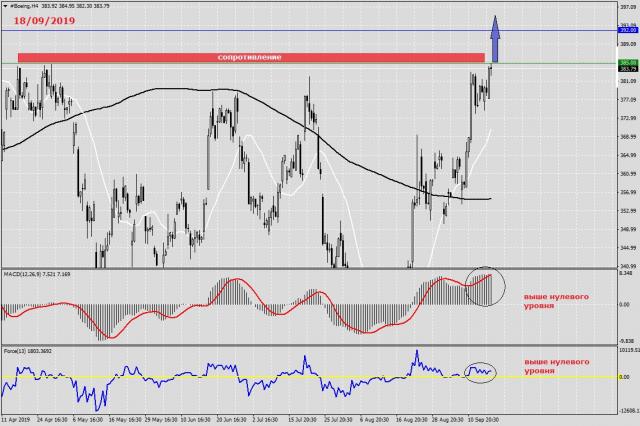
Task: Click the chart menu triangle beside #Boeing
Action: click(5, 4)
